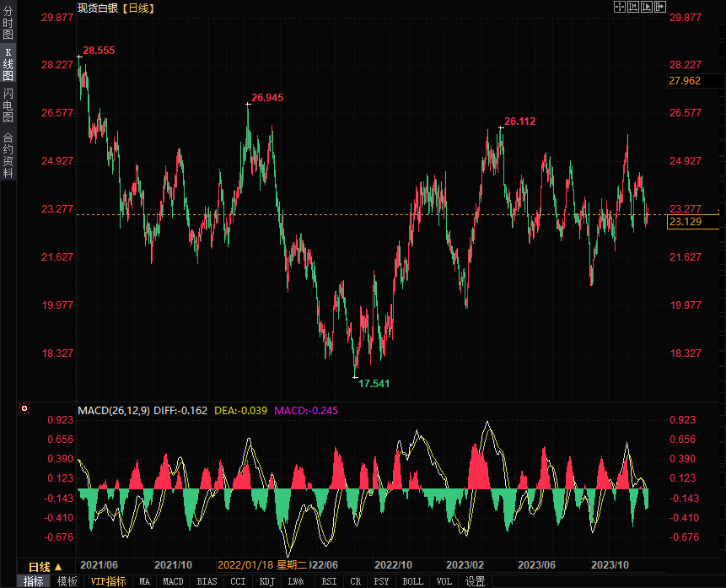Image resolution: width=726 pixels, height=588 pixels.
Task: Apply the RSI indicator
Action: (329, 581)
